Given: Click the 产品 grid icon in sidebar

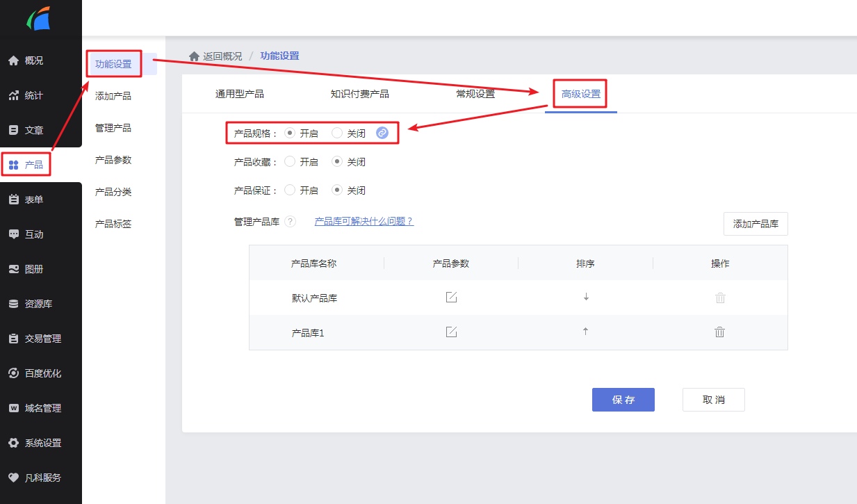Looking at the screenshot, I should (x=13, y=165).
